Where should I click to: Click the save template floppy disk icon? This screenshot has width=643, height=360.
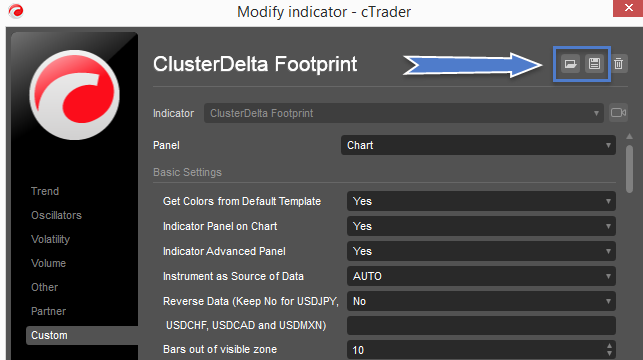[x=594, y=64]
